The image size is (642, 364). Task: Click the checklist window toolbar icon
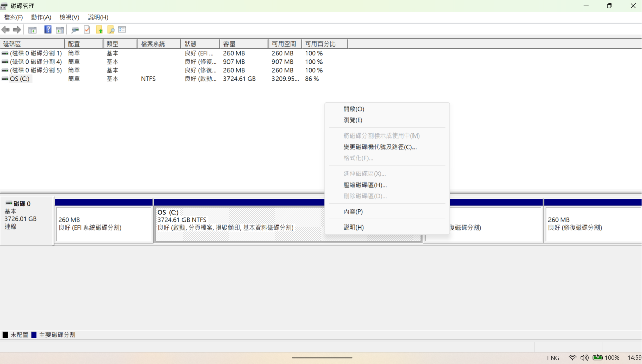122,30
